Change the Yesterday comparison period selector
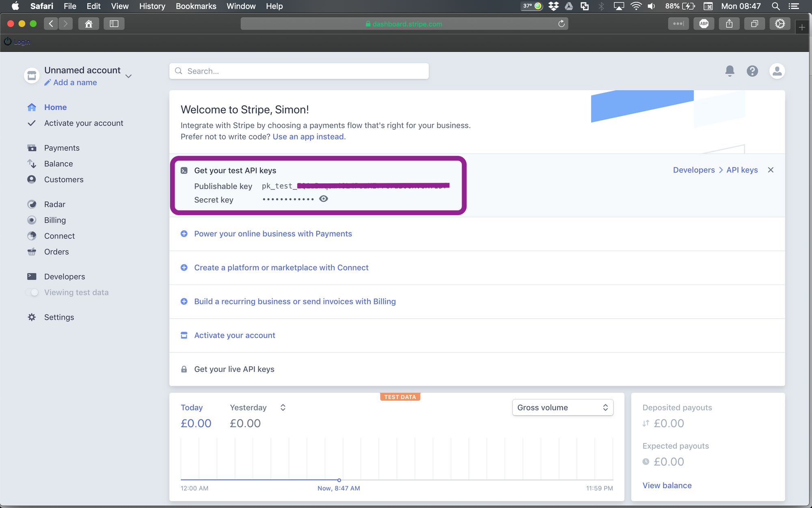This screenshot has height=508, width=812. tap(283, 408)
